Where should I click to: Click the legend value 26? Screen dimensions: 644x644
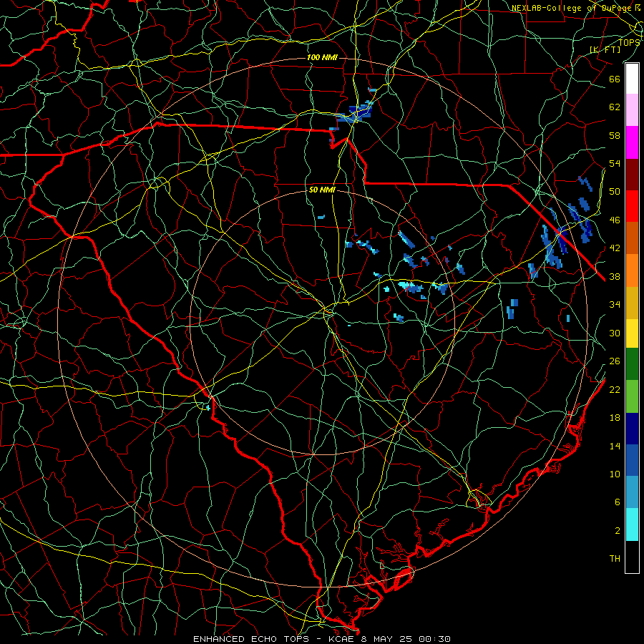[615, 361]
